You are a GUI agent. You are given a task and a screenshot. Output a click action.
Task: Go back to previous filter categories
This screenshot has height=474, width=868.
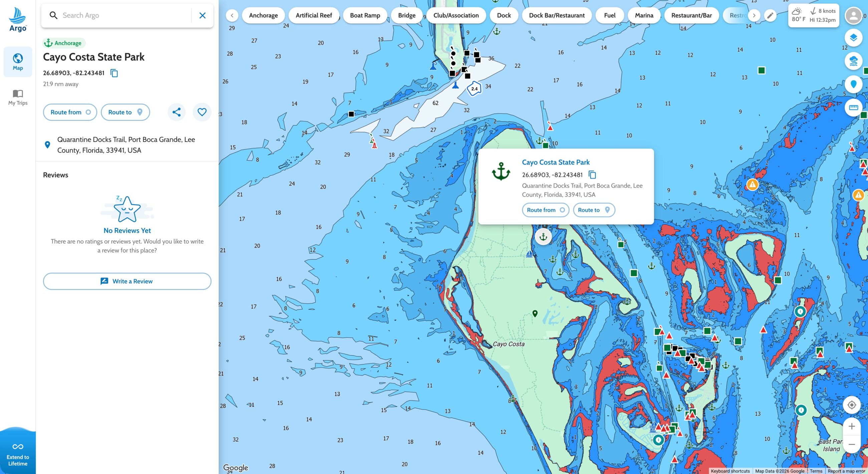tap(232, 15)
